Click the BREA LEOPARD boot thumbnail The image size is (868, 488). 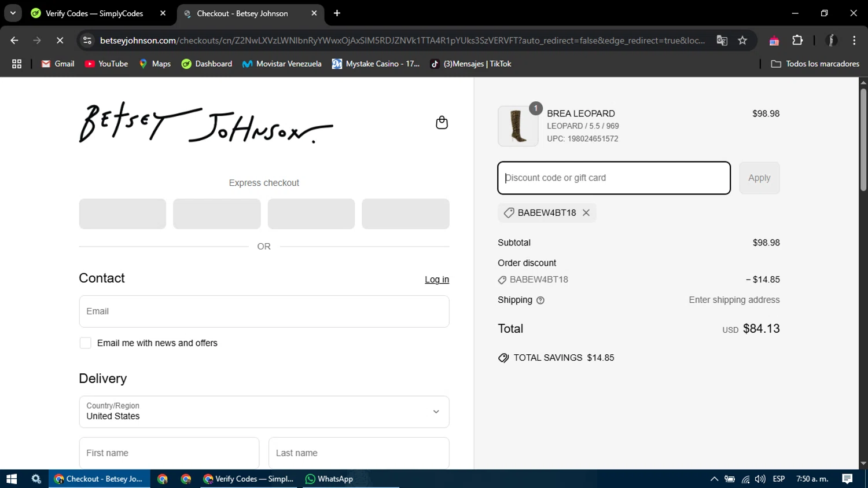(518, 126)
